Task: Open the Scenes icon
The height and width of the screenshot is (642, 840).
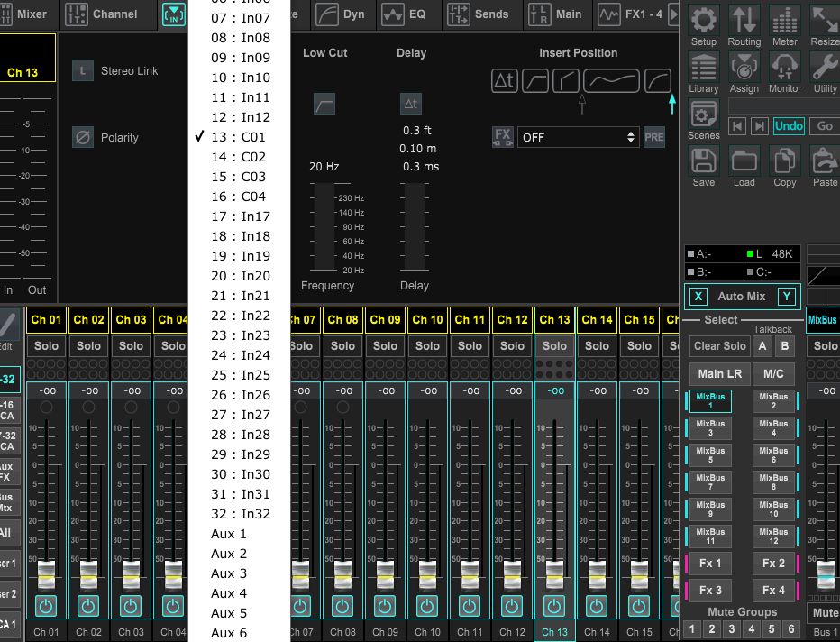Action: (704, 115)
